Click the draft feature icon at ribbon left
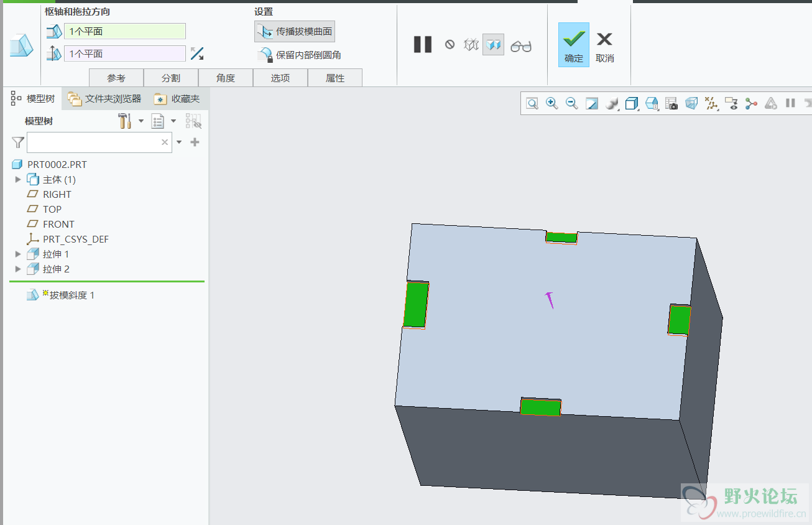The image size is (812, 525). coord(21,46)
